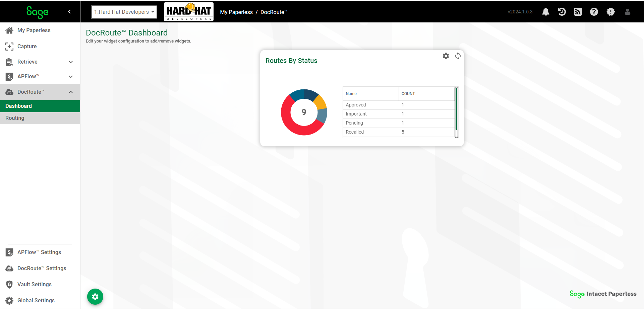Image resolution: width=644 pixels, height=309 pixels.
Task: Open the recent history clock icon
Action: tap(562, 12)
